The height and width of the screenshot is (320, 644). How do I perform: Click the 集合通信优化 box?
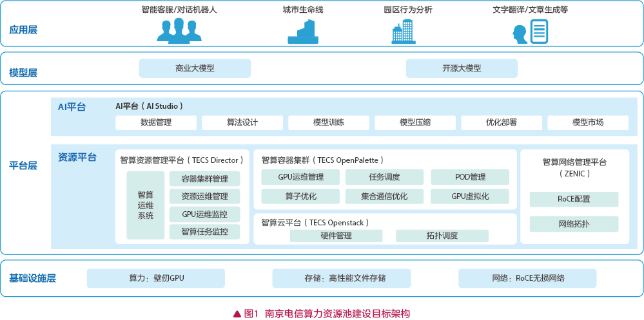(x=384, y=196)
